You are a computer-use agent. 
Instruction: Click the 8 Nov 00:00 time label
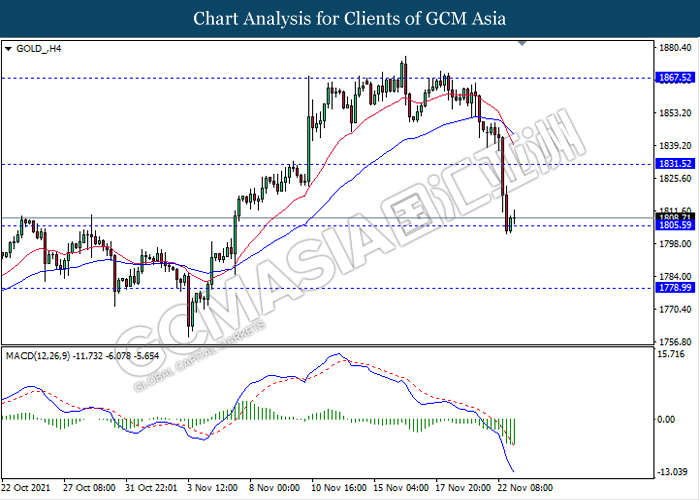click(x=275, y=487)
